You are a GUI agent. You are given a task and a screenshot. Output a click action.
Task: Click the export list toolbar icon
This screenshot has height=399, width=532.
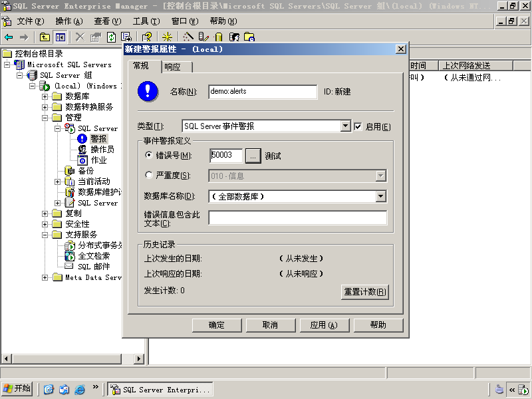coord(126,37)
